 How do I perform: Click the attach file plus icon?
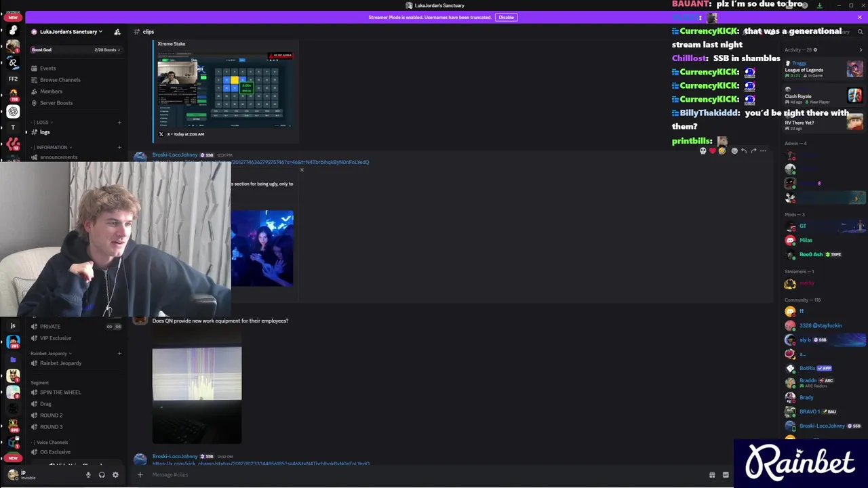(x=140, y=474)
